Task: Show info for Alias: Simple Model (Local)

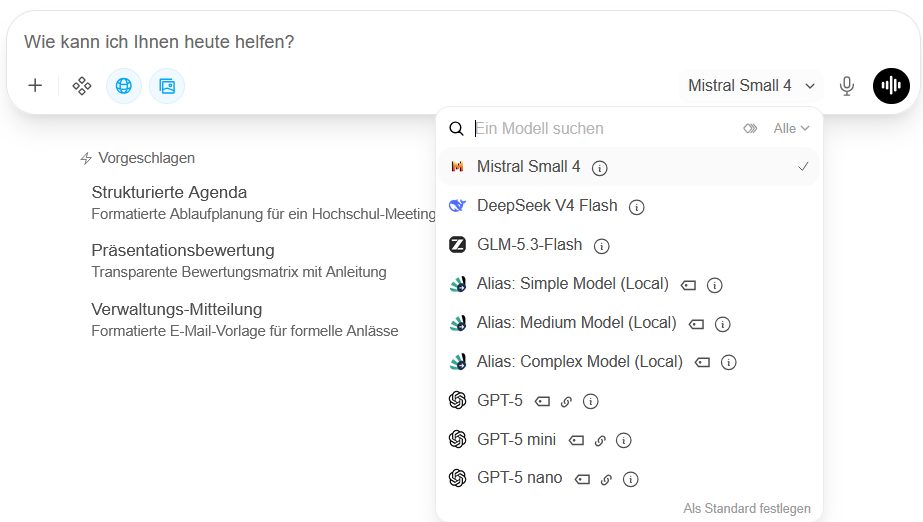Action: [x=714, y=285]
